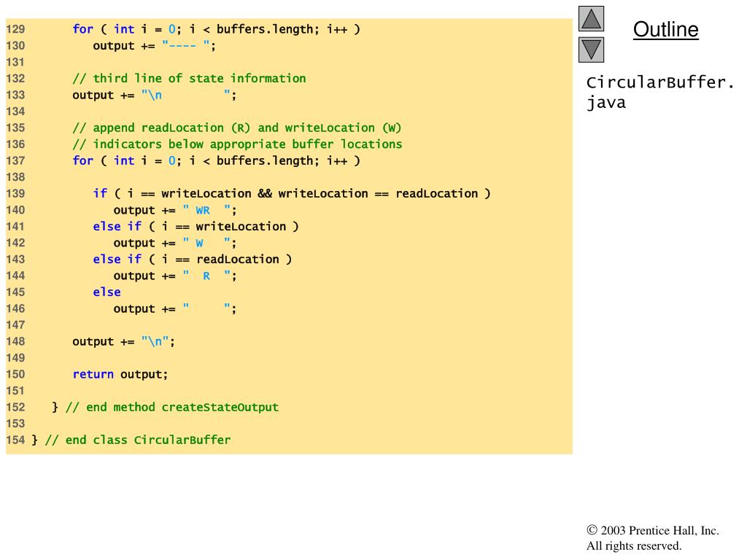Click line 148 output "\n" statement
The width and height of the screenshot is (747, 560).
click(124, 342)
